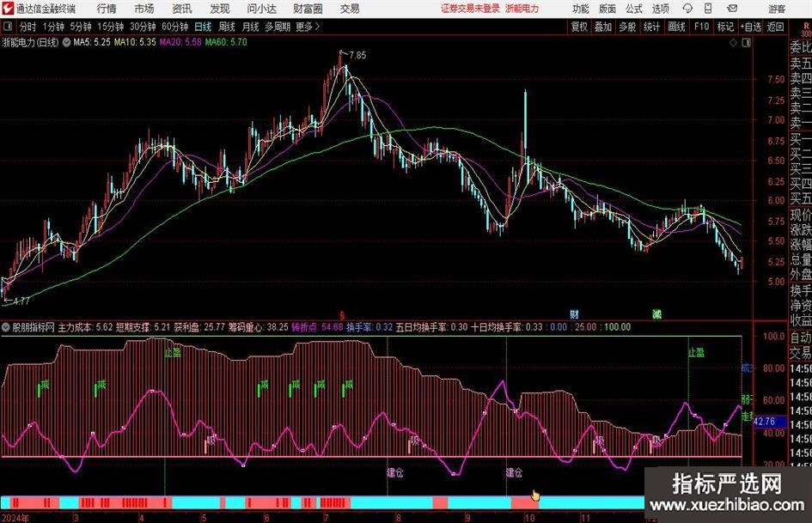Open the 行情 menu
812x523 pixels.
point(107,9)
